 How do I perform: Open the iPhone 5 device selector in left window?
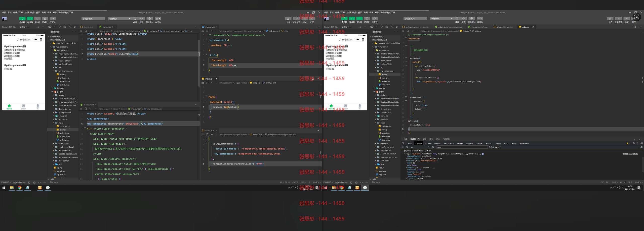pos(9,27)
